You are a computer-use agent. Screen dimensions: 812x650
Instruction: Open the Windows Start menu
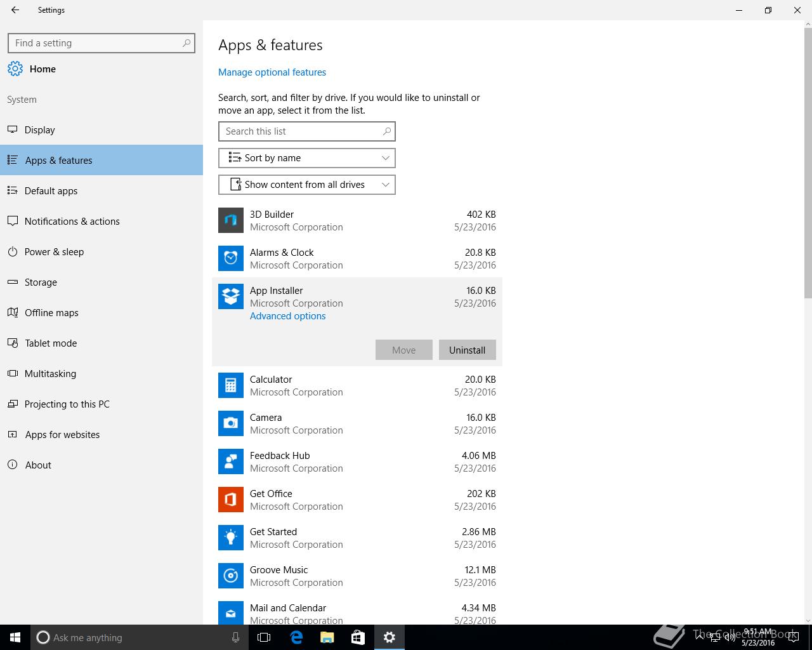(x=15, y=637)
